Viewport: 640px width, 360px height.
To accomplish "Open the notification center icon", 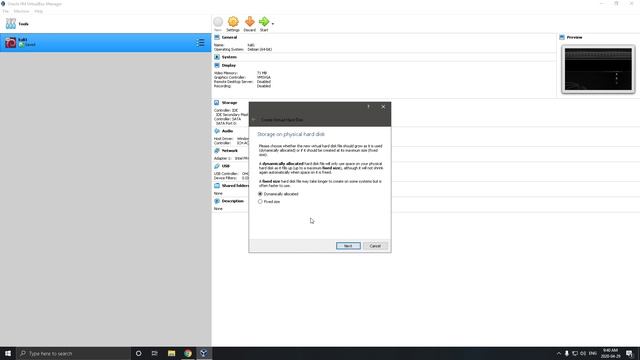I will point(629,353).
